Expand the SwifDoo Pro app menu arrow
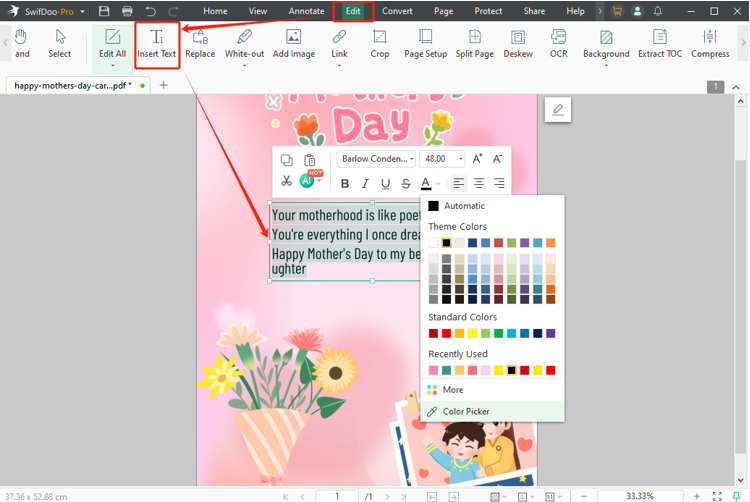This screenshot has width=750, height=502. click(82, 11)
